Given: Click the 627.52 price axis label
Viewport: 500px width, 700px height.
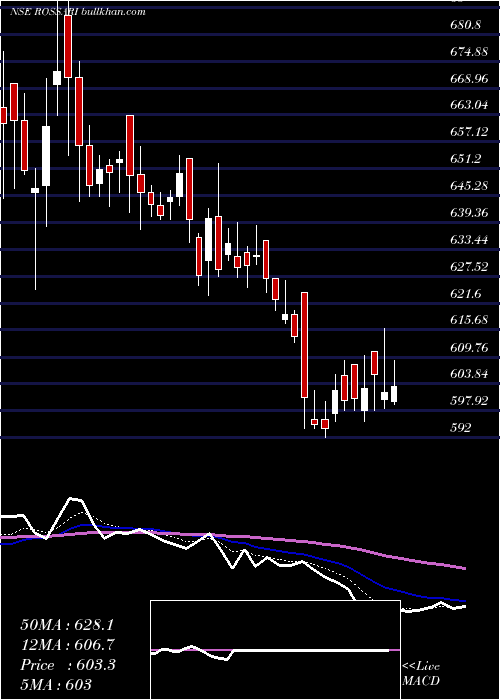Looking at the screenshot, I should point(469,267).
